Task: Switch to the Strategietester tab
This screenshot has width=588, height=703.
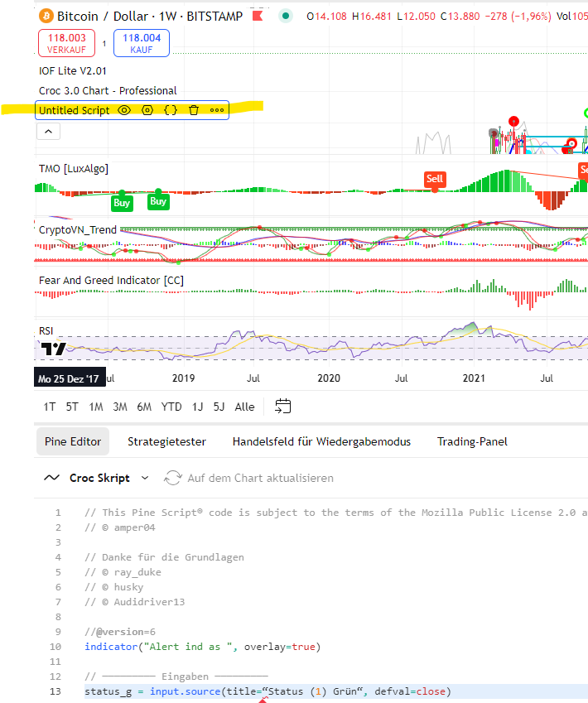Action: pyautogui.click(x=166, y=441)
